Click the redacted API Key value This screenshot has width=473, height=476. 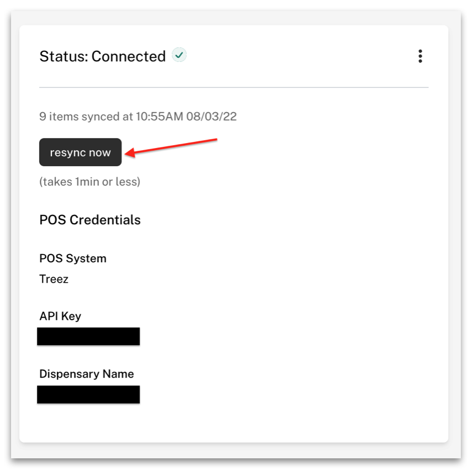[x=88, y=336]
